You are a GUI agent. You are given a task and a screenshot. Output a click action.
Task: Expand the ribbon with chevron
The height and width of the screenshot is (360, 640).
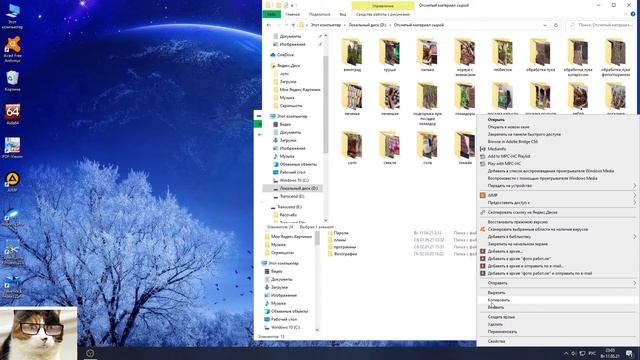[x=626, y=14]
